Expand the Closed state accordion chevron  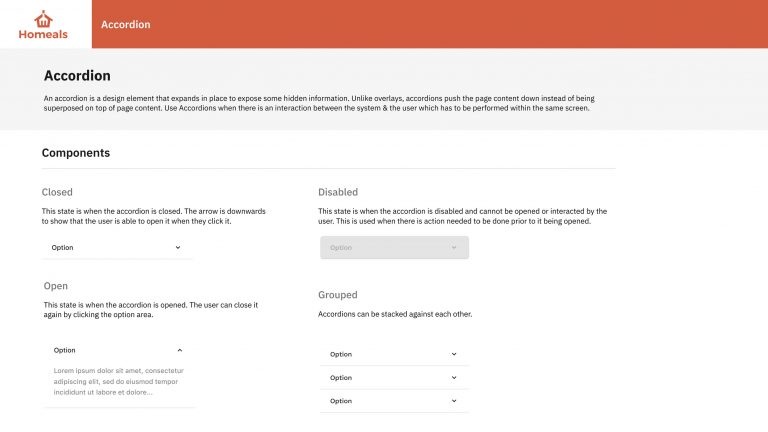tap(178, 247)
